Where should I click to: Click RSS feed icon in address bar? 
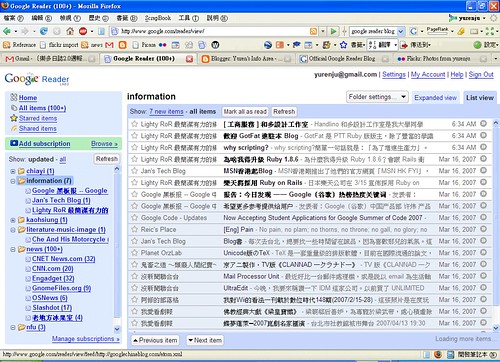coord(313,31)
